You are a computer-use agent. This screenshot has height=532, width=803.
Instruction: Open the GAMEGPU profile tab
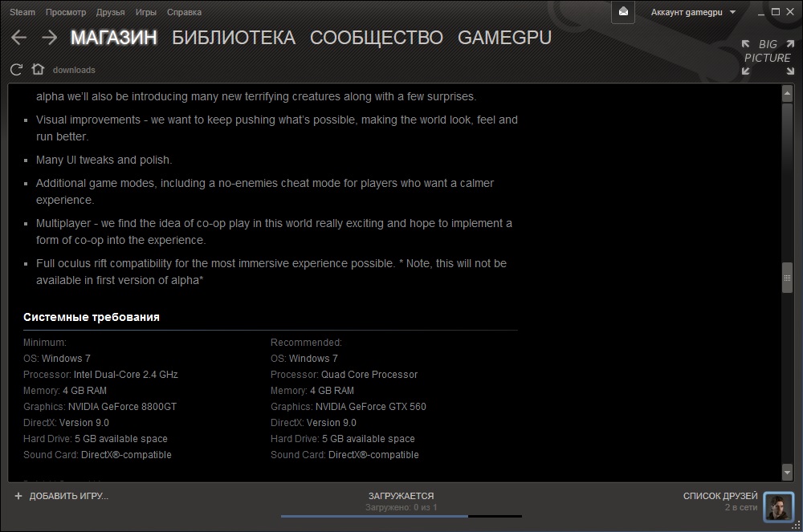coord(504,38)
